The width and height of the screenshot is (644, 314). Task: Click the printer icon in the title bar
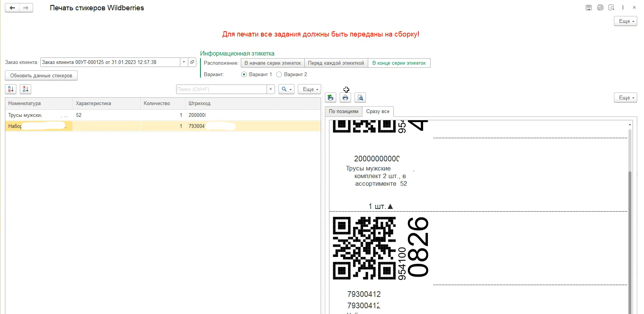(600, 8)
